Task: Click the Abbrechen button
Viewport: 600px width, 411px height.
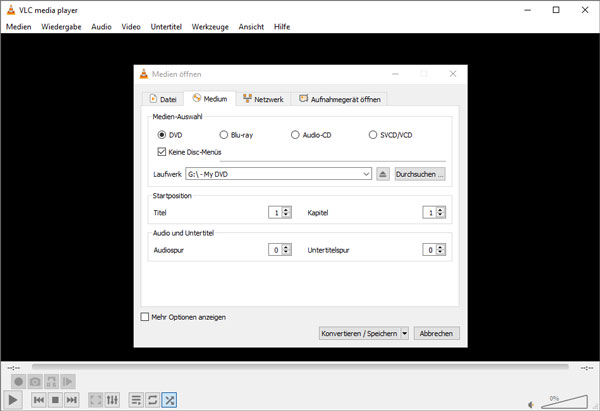Action: pyautogui.click(x=436, y=333)
